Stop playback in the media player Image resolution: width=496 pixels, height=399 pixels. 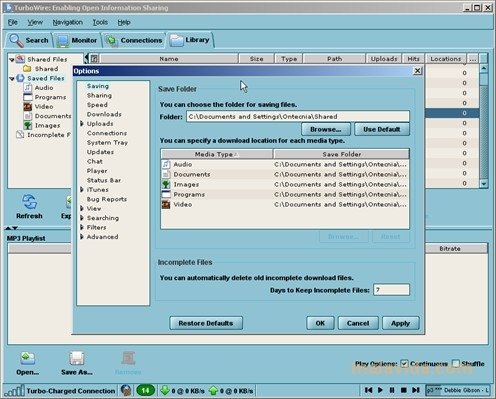point(404,390)
